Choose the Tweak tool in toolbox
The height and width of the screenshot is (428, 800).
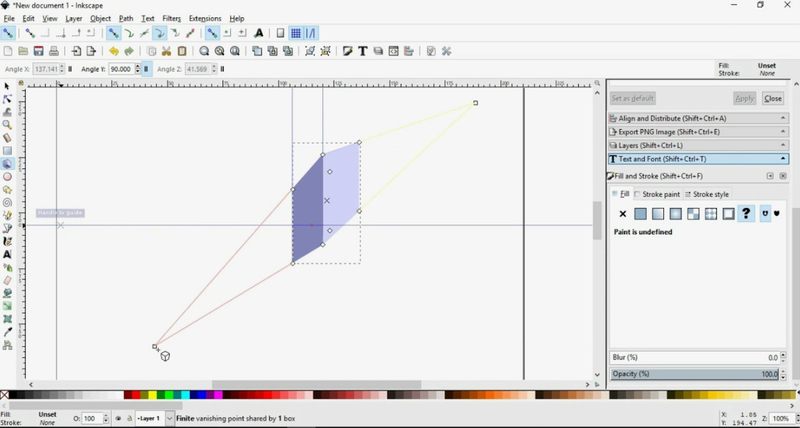click(x=7, y=112)
